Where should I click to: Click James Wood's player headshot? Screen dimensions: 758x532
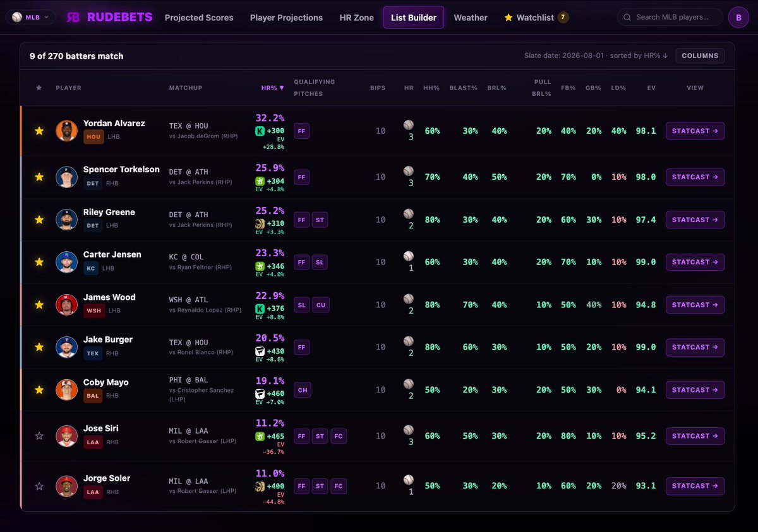[66, 305]
